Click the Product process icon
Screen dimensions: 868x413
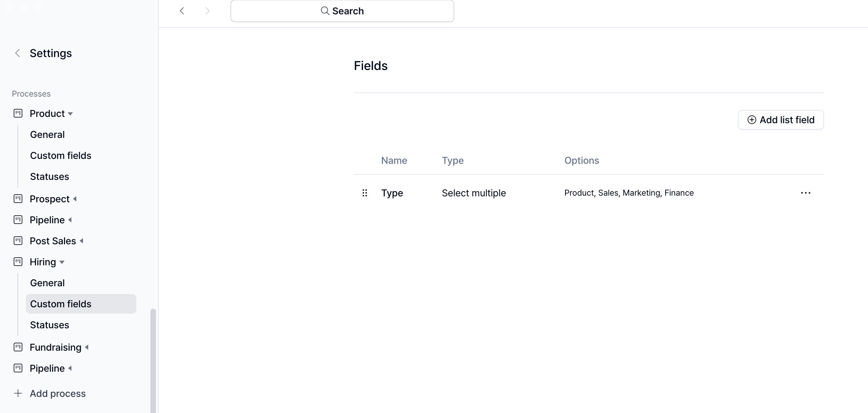(18, 113)
